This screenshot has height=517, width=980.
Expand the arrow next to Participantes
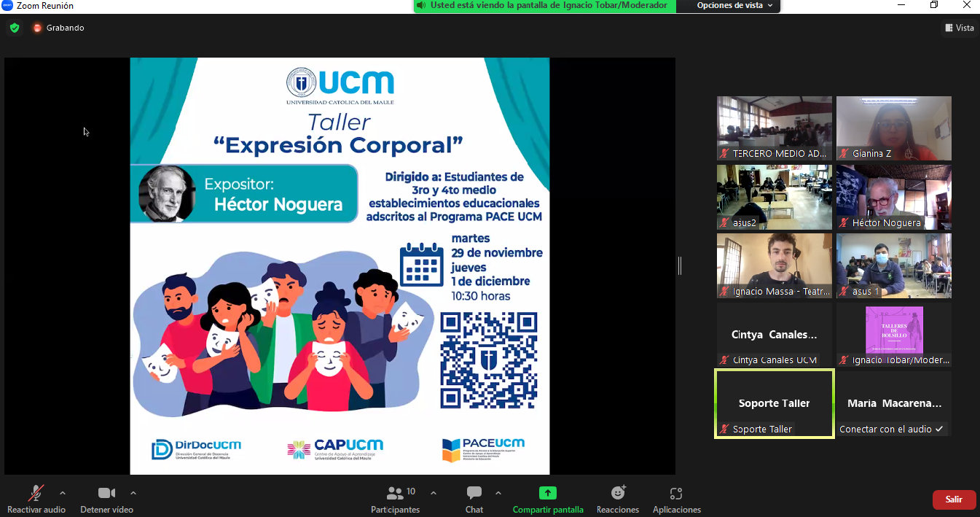(x=434, y=493)
